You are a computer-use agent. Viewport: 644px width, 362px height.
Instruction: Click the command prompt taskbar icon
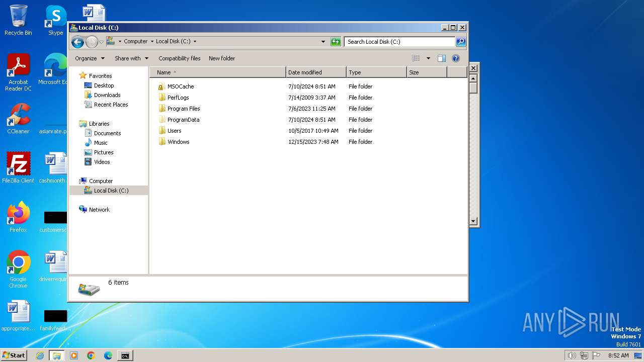pos(125,355)
